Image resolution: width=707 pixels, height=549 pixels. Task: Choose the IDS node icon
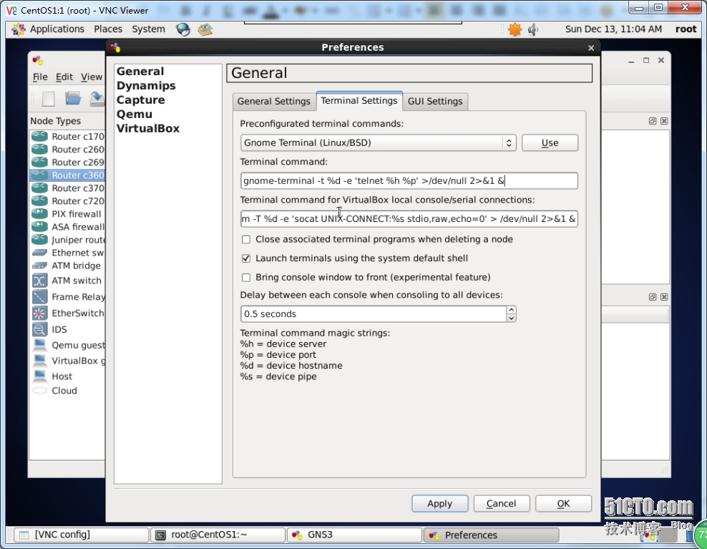tap(39, 329)
